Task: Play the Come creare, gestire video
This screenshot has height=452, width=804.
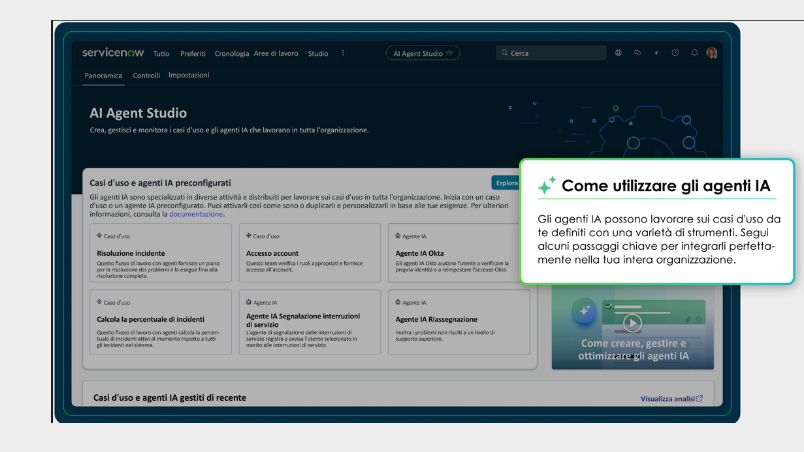Action: pyautogui.click(x=632, y=323)
